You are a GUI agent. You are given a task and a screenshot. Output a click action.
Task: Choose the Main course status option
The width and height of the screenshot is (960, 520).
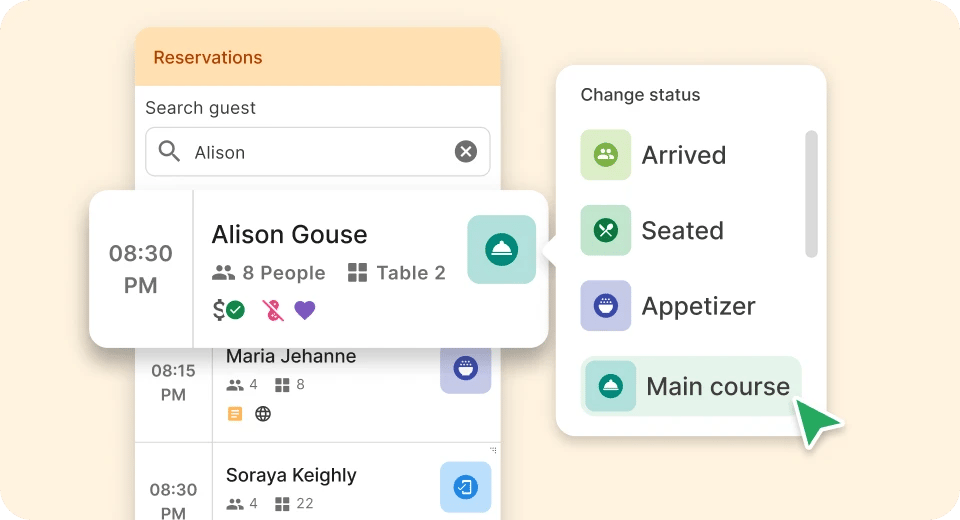pos(691,386)
